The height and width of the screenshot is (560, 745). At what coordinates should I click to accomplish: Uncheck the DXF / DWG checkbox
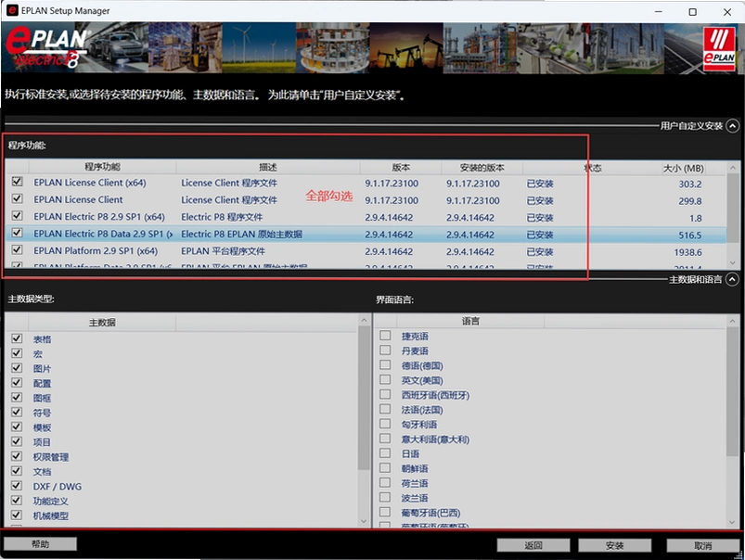17,486
